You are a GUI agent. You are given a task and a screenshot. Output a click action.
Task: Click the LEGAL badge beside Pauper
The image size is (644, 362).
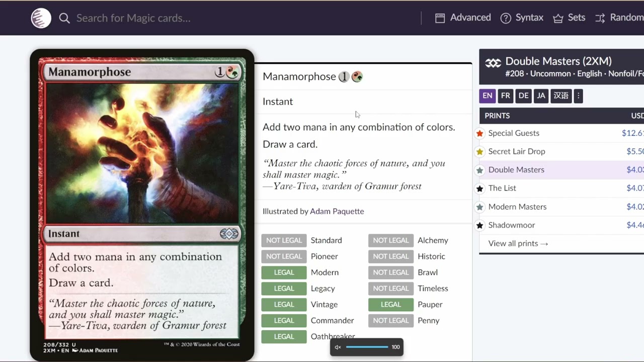click(x=390, y=304)
